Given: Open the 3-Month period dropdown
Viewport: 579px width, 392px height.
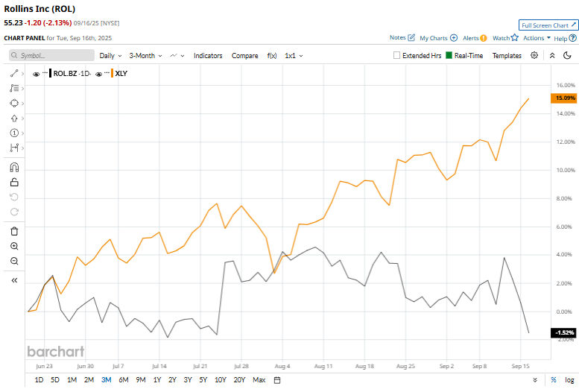Looking at the screenshot, I should click(x=145, y=56).
